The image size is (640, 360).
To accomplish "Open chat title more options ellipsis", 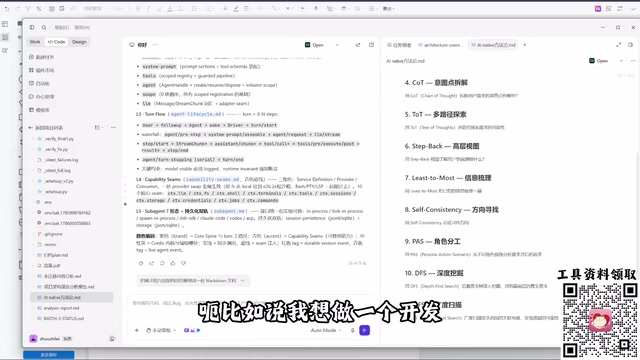I will [x=155, y=45].
